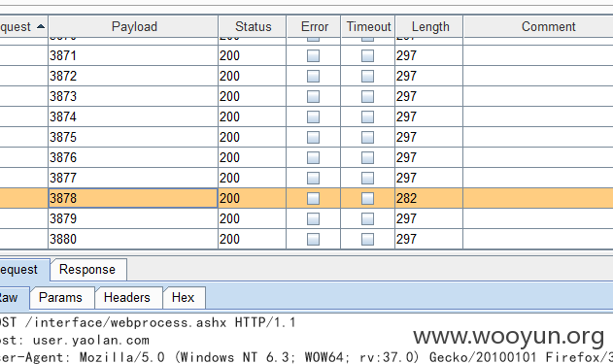Viewport: 613px width, 364px height.
Task: Open the Hex tab
Action: point(184,298)
